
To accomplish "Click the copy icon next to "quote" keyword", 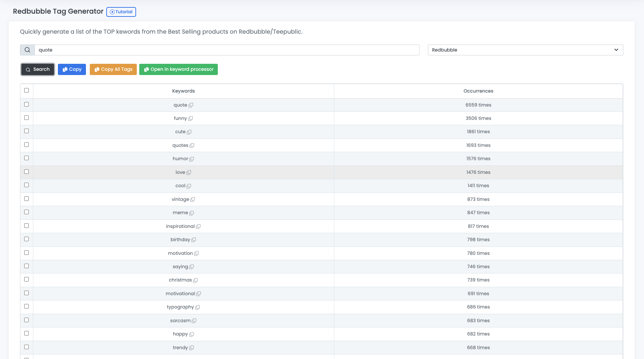I will click(191, 105).
